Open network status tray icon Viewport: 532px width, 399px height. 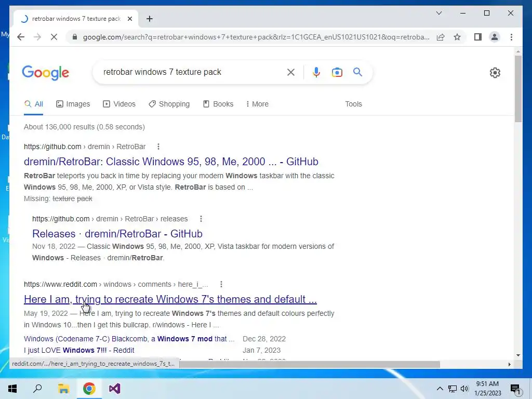click(453, 389)
